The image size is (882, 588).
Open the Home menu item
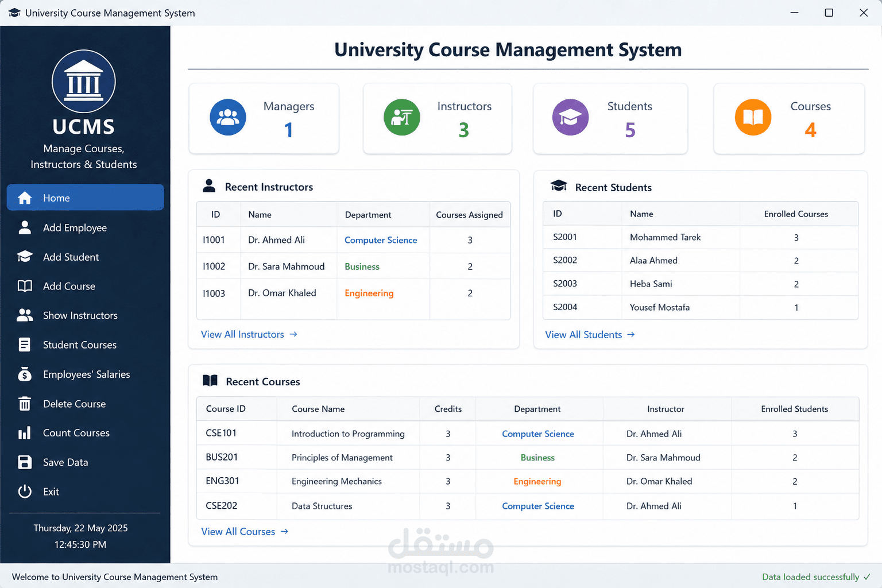point(85,198)
